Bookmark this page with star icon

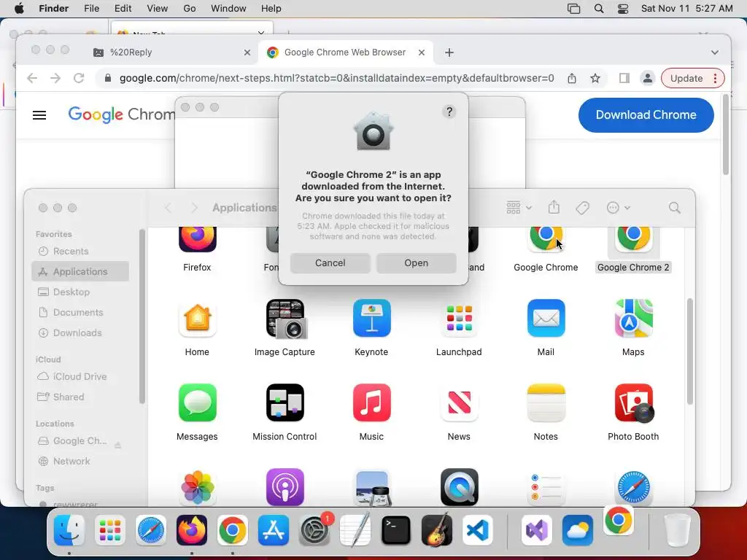tap(595, 78)
